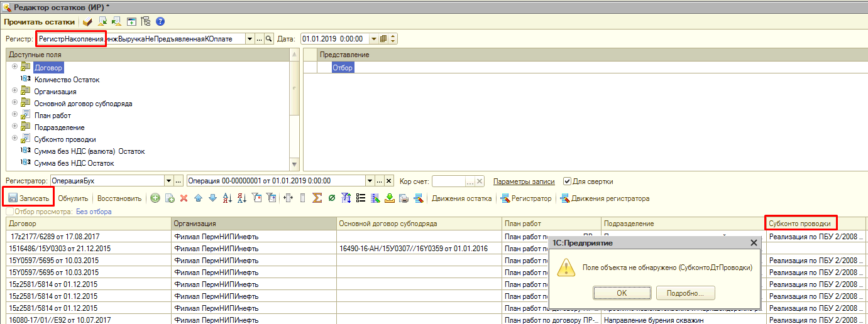Click the magnifier icon beside Регистр field
The image size is (868, 324).
click(x=269, y=39)
